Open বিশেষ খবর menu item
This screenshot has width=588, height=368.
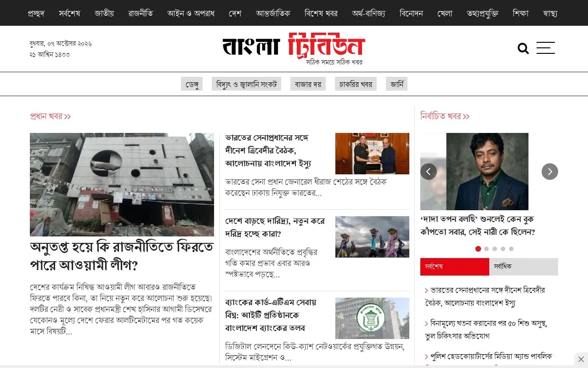[321, 13]
